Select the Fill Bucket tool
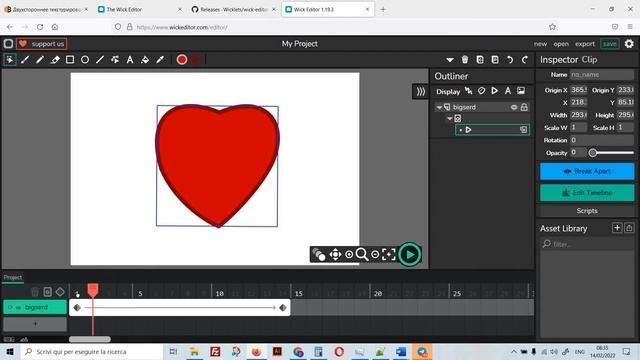The image size is (640, 360). (x=145, y=60)
